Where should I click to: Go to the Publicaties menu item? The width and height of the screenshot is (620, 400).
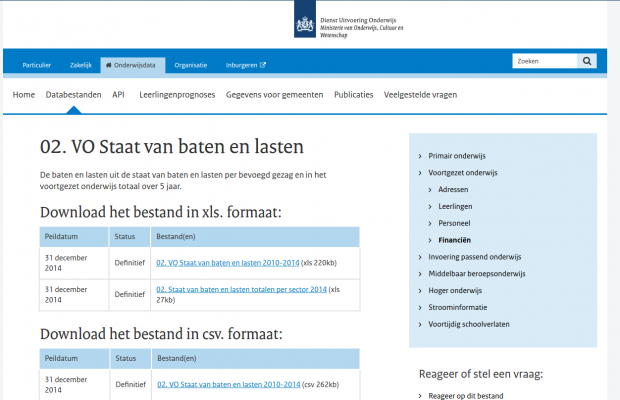(353, 95)
